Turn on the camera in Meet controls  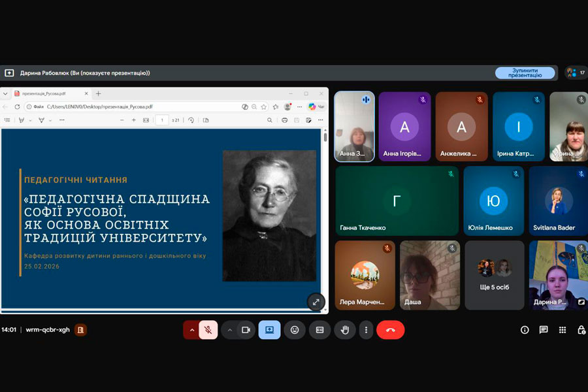click(x=246, y=330)
